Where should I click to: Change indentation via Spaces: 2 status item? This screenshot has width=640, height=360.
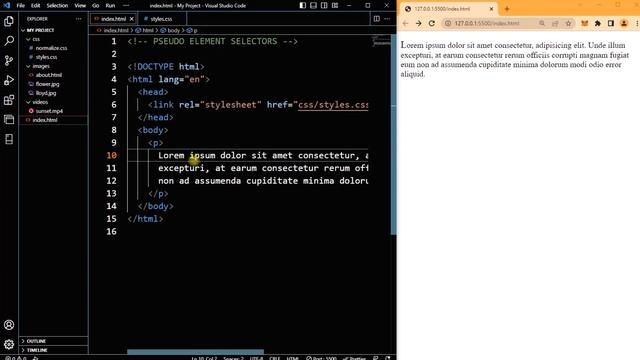[233, 358]
